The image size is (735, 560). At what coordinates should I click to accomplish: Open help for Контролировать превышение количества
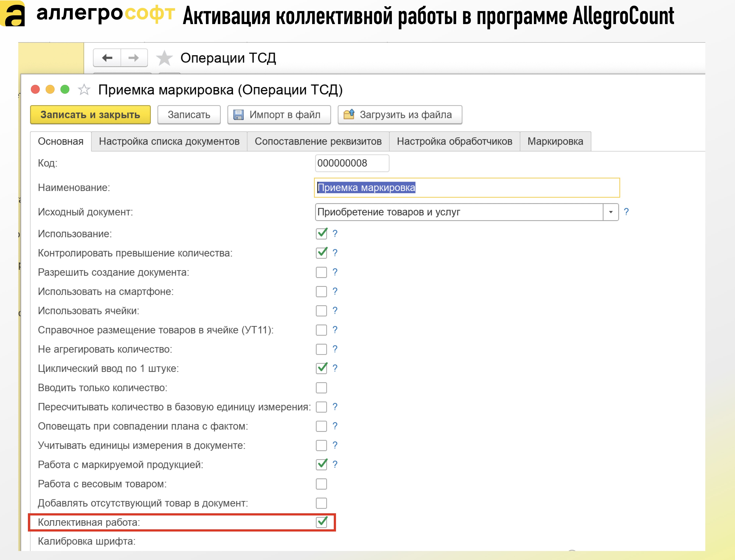[335, 253]
